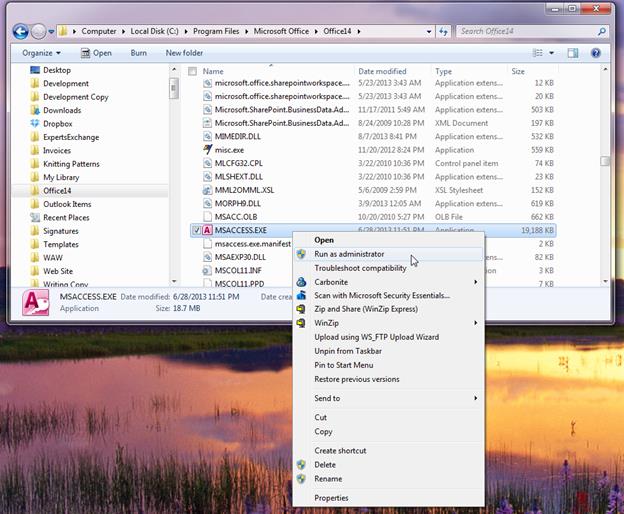Screen dimensions: 624x514
Task: Click the MML2OMML.XSL file icon
Action: 207,190
